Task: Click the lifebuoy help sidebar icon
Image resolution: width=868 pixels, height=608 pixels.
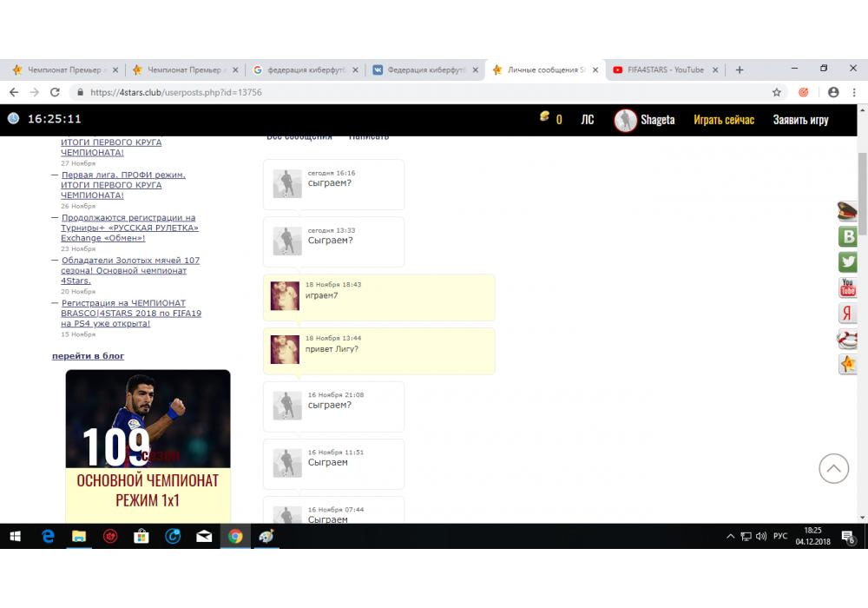Action: pyautogui.click(x=848, y=339)
